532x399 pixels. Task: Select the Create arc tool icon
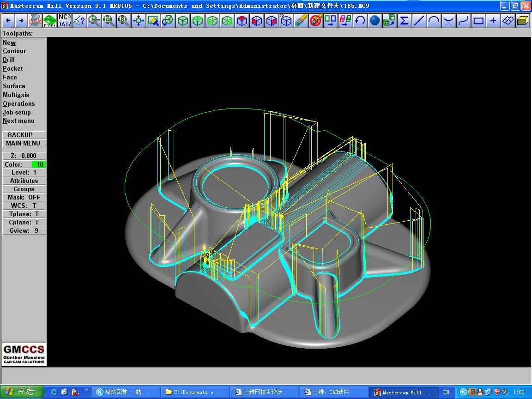pyautogui.click(x=434, y=21)
